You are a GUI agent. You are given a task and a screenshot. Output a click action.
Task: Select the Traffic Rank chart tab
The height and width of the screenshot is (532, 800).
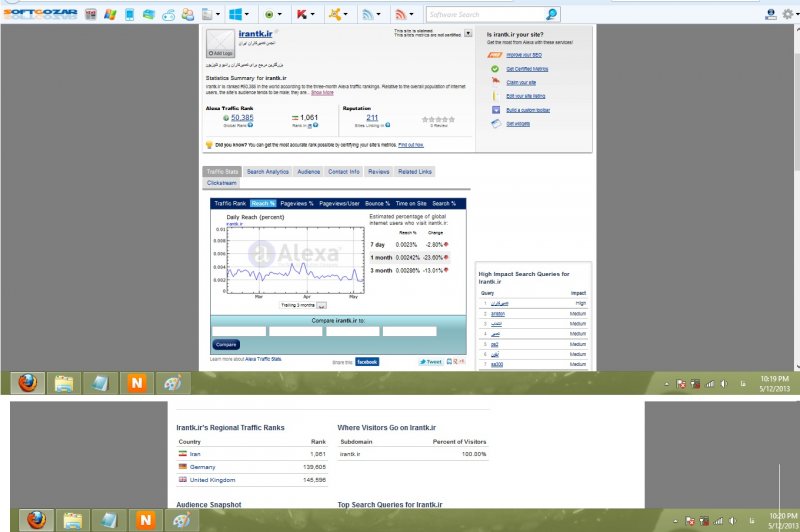(x=230, y=204)
